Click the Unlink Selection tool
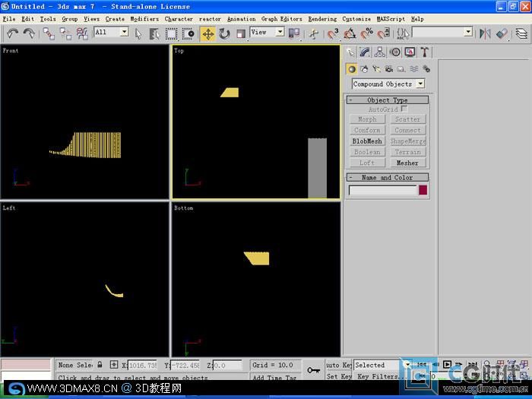This screenshot has height=399, width=532. pos(65,33)
